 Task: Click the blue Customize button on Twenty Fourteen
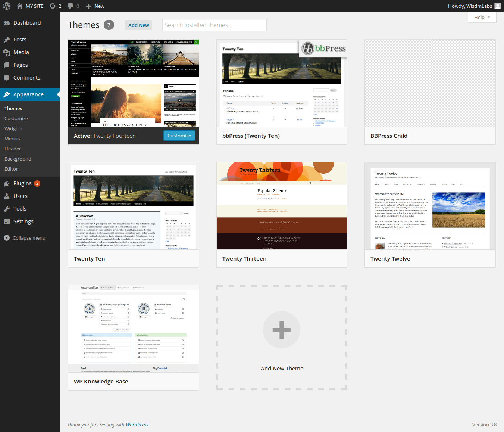click(x=179, y=136)
